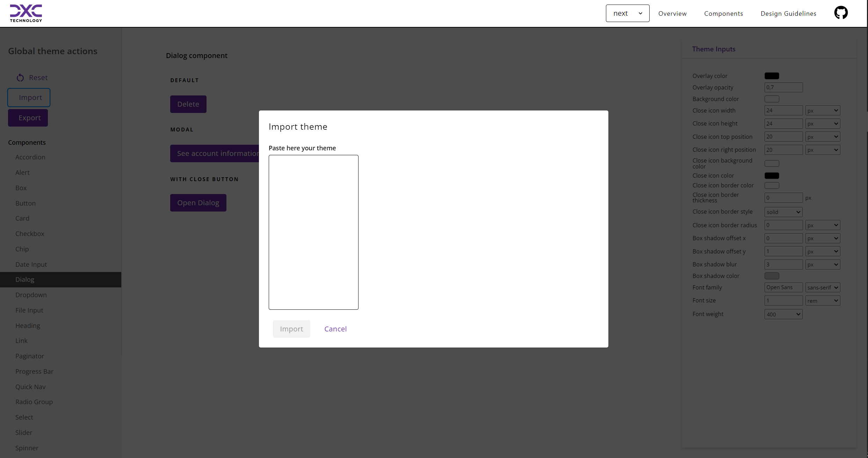Click the Open Dialog example button
Image resolution: width=868 pixels, height=458 pixels.
click(198, 202)
